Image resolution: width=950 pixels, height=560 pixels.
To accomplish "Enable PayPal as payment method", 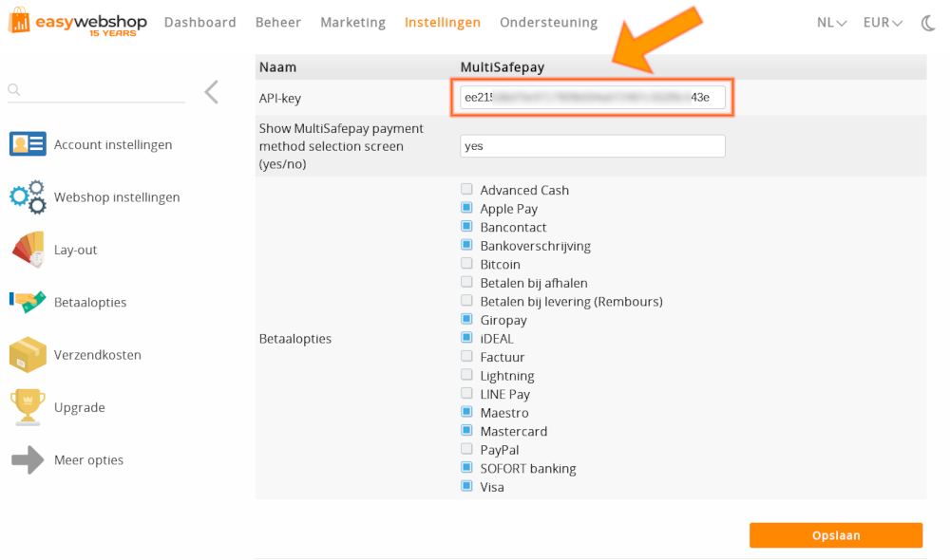I will tap(466, 448).
